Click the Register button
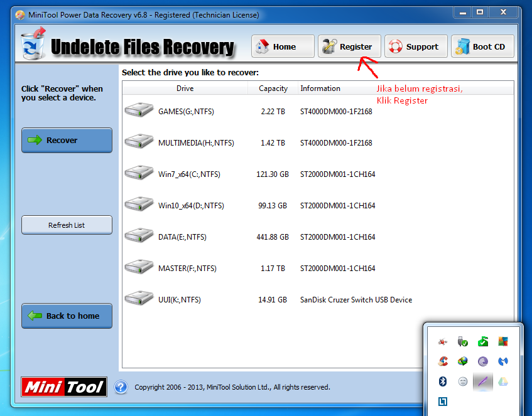Image resolution: width=532 pixels, height=416 pixels. pos(349,46)
